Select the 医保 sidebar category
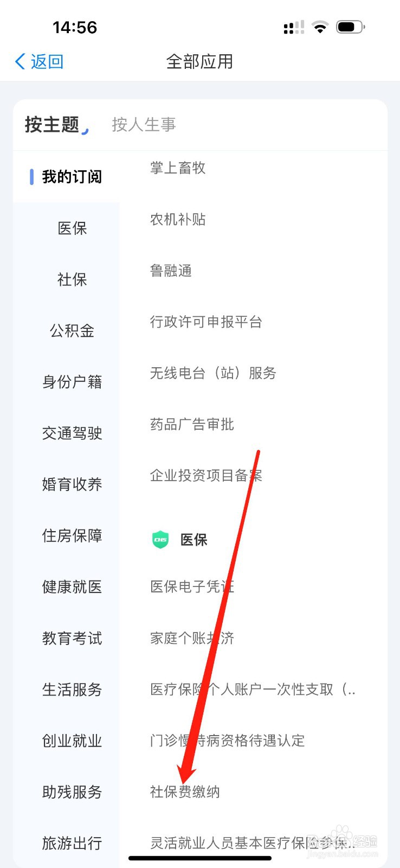This screenshot has height=868, width=400. [71, 228]
